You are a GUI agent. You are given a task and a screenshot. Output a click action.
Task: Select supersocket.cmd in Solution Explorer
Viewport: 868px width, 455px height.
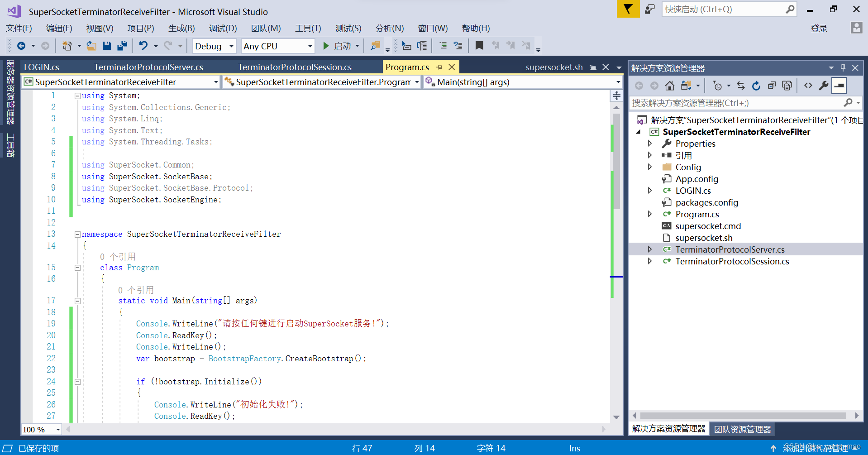point(708,226)
